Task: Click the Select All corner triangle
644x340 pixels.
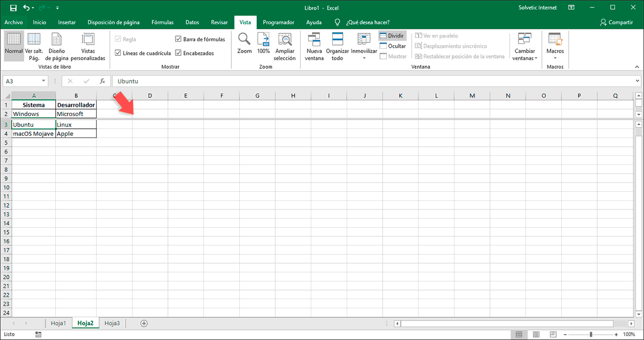Action: click(6, 96)
